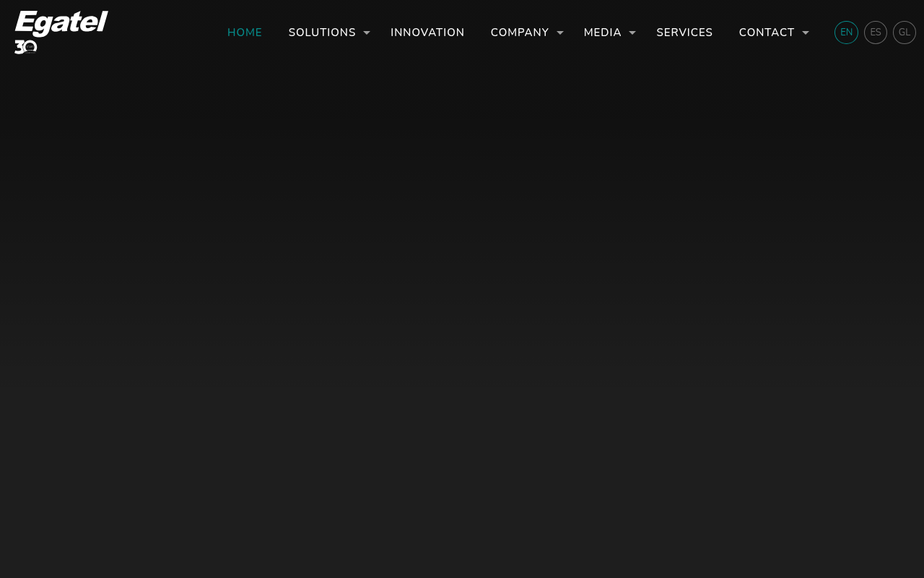Expand the Solutions dropdown arrow
The width and height of the screenshot is (924, 578).
tap(367, 33)
